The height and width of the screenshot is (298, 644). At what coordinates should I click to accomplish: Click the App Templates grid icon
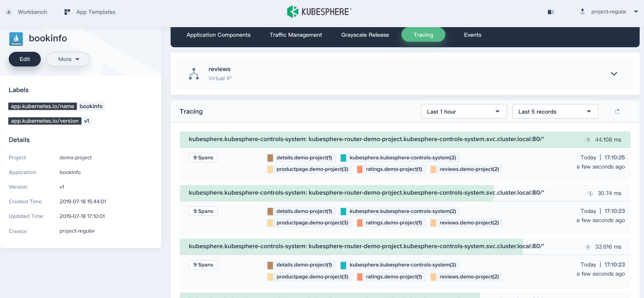67,12
